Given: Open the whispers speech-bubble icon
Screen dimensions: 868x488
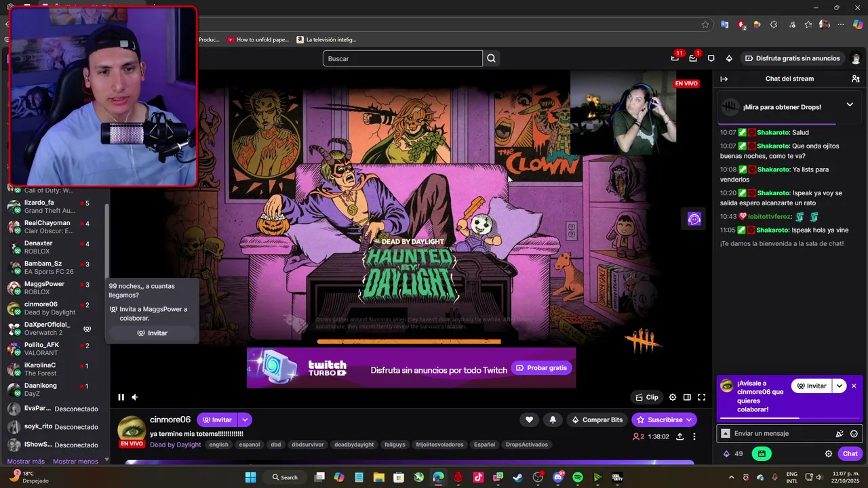Looking at the screenshot, I should point(711,58).
